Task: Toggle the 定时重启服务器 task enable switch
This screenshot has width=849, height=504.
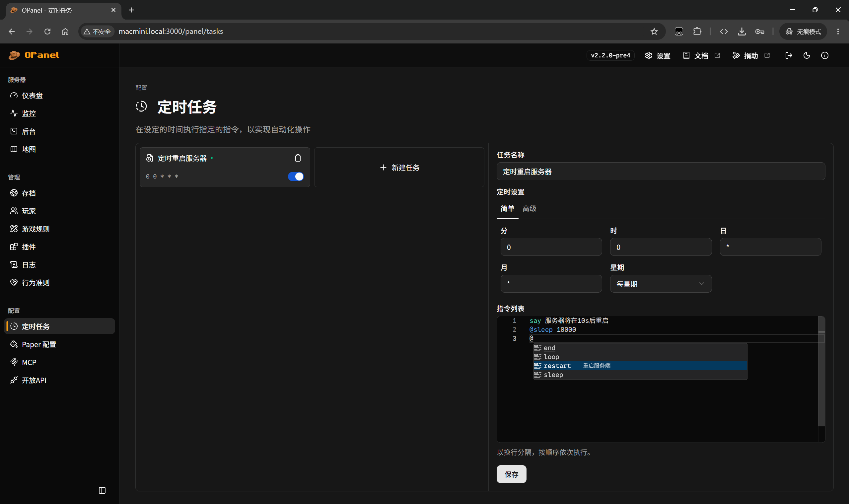Action: point(296,176)
